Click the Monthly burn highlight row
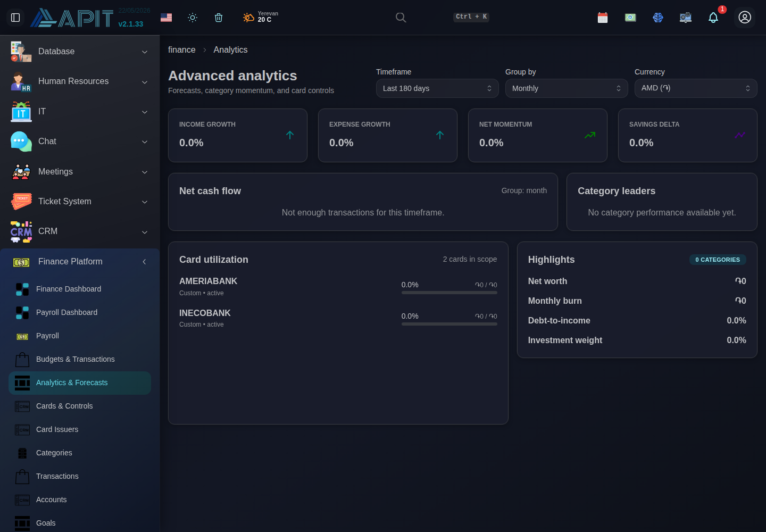Viewport: 766px width, 532px height. pos(637,301)
